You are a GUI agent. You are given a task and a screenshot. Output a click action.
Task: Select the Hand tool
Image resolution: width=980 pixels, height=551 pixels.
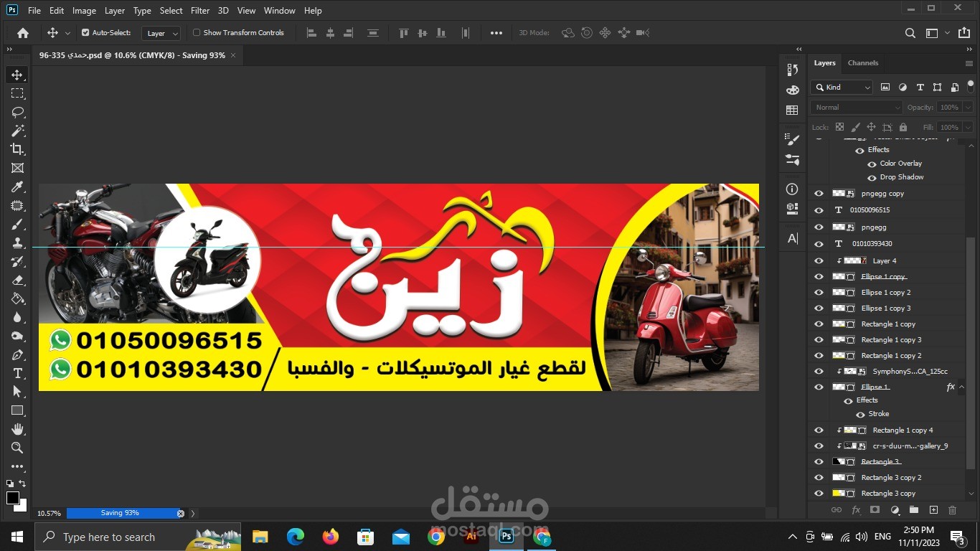tap(17, 429)
